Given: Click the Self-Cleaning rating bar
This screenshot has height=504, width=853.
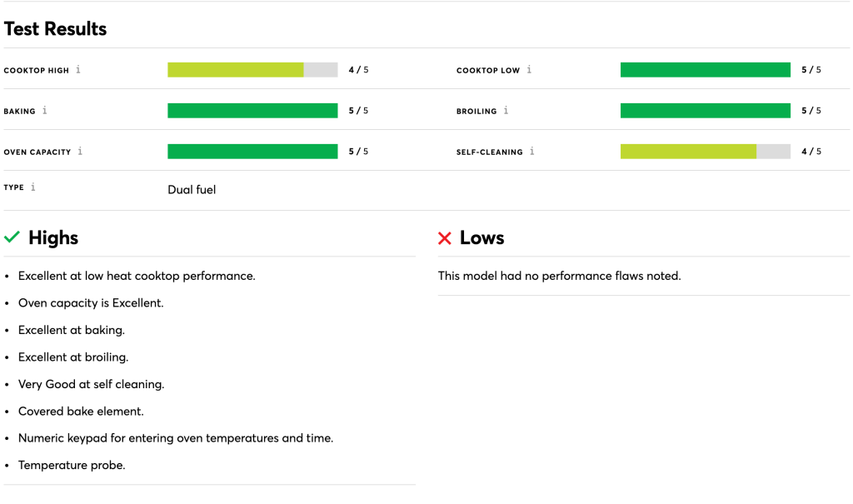Looking at the screenshot, I should tap(705, 152).
